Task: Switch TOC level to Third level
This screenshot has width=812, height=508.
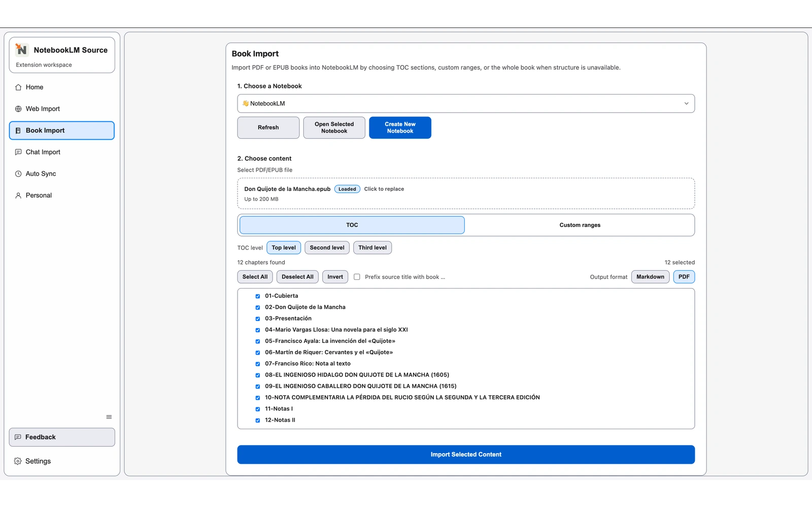Action: 372,248
